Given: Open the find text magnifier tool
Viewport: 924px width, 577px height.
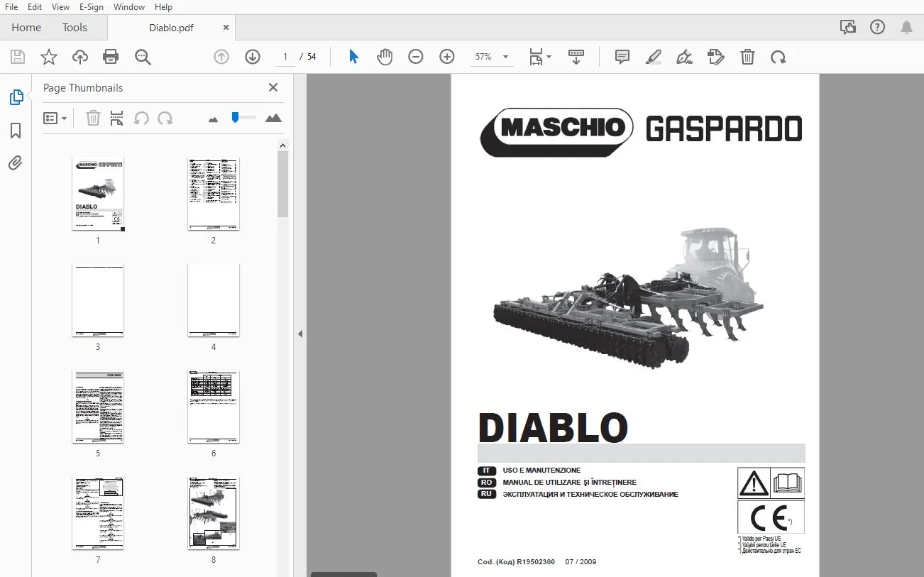Looking at the screenshot, I should (x=143, y=57).
